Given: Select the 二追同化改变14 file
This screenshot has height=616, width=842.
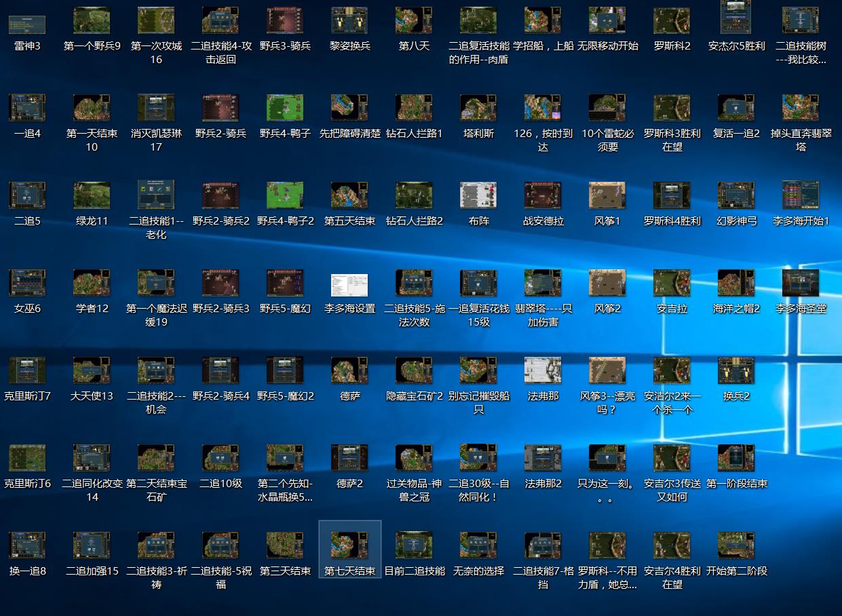Looking at the screenshot, I should 92,459.
